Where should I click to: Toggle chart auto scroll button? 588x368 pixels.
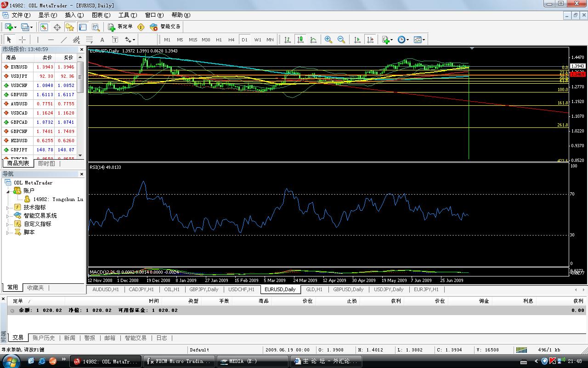357,40
